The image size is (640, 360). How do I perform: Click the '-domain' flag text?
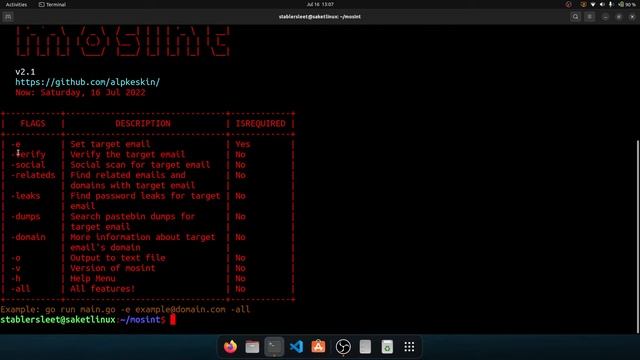click(28, 237)
